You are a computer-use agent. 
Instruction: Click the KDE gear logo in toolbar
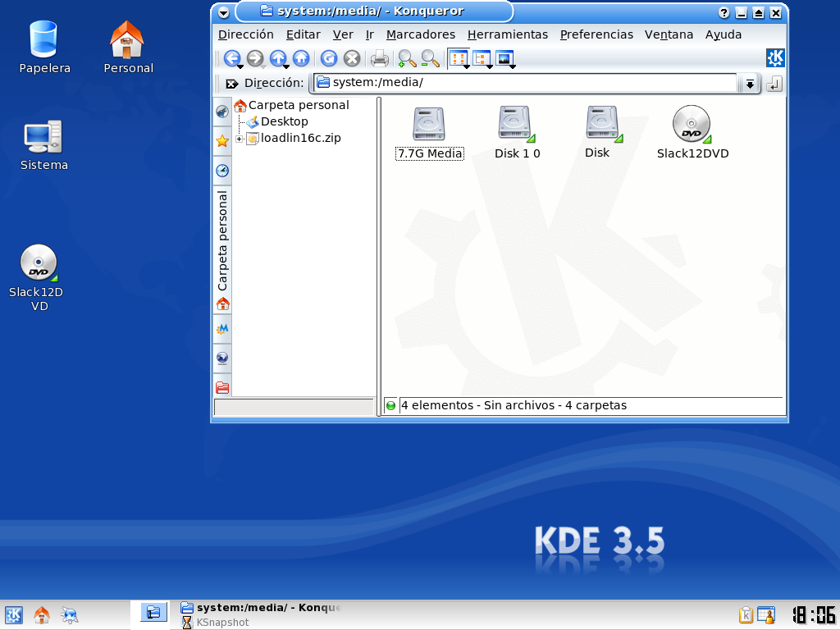(775, 58)
